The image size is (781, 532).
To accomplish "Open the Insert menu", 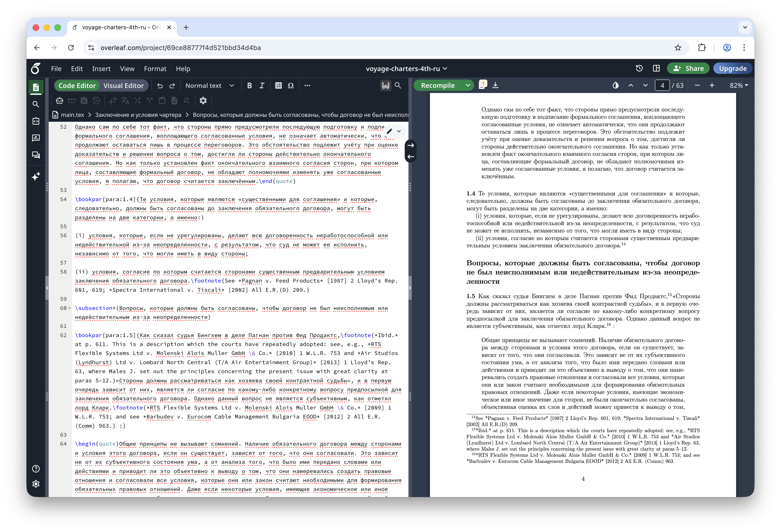I will pyautogui.click(x=101, y=68).
